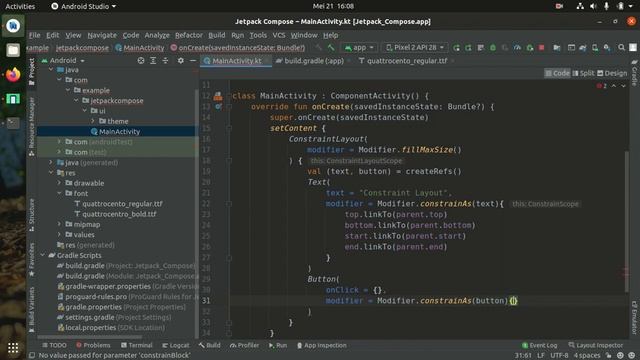
Task: Click the editor vertical scrollbar
Action: pos(627,221)
